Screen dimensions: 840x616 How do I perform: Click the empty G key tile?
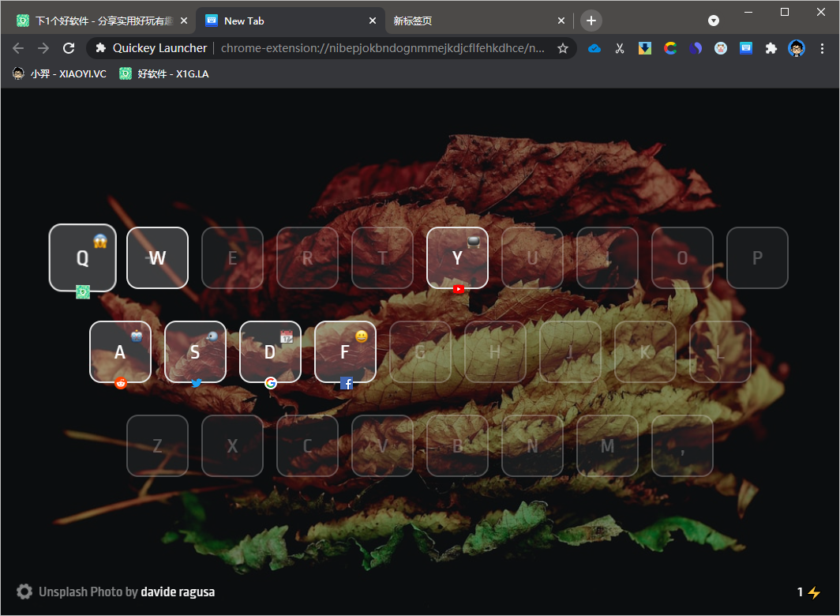coord(420,351)
